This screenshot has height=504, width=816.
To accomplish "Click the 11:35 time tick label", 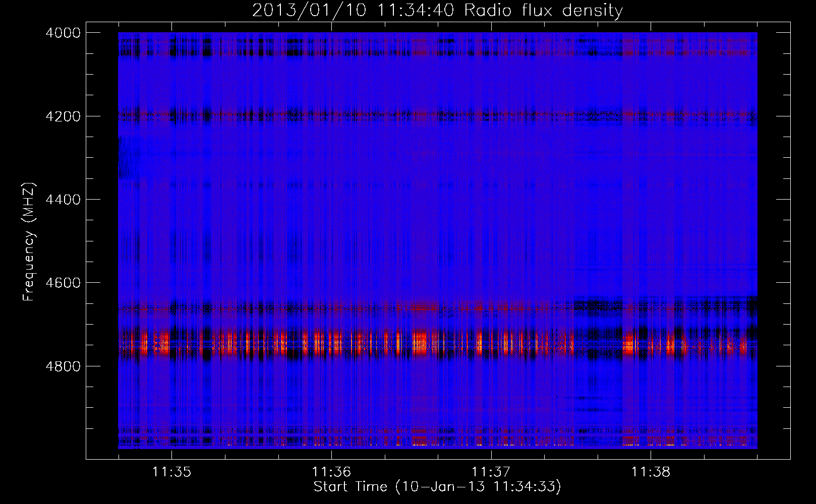I will 172,472.
